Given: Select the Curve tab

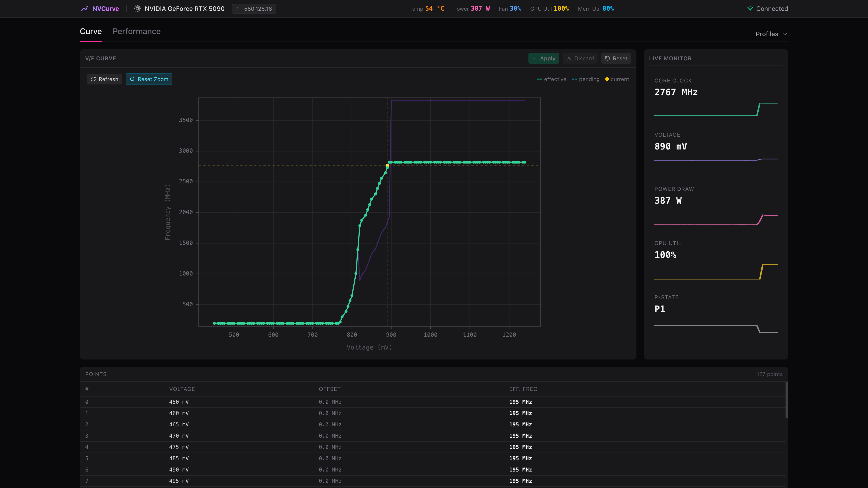Looking at the screenshot, I should point(91,31).
